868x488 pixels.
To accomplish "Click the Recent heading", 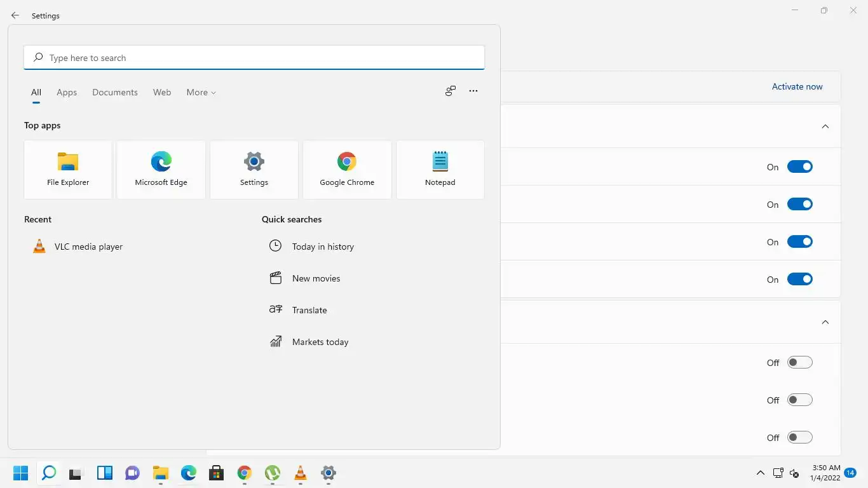I will coord(37,219).
